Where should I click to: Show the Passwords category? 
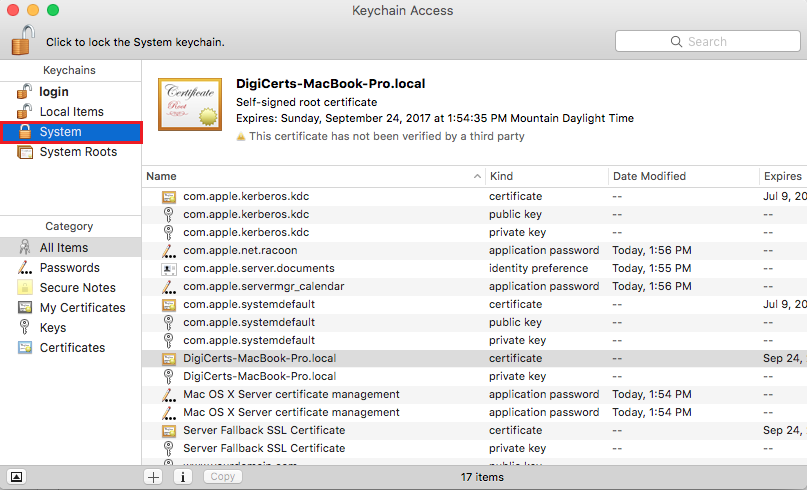click(69, 268)
